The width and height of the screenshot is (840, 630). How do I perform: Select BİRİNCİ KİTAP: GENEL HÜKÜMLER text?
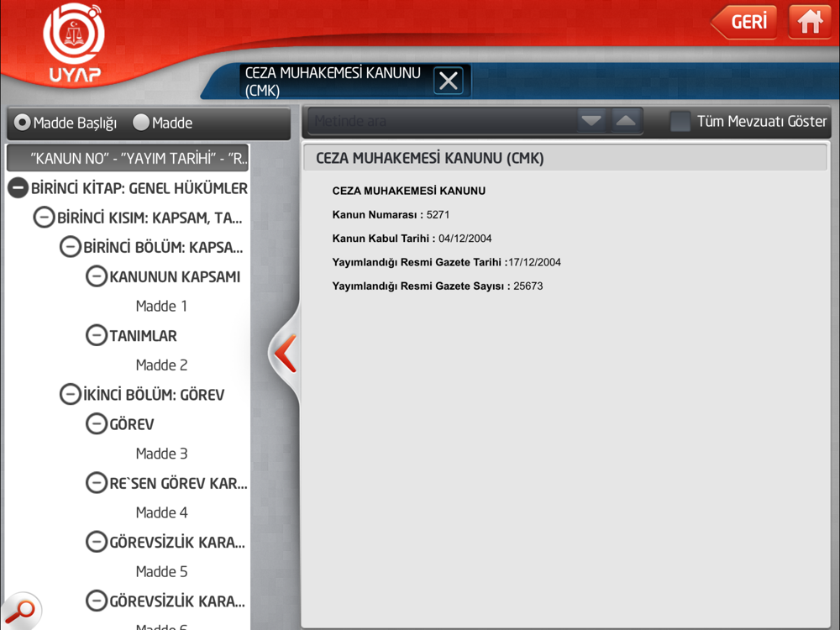tap(139, 188)
